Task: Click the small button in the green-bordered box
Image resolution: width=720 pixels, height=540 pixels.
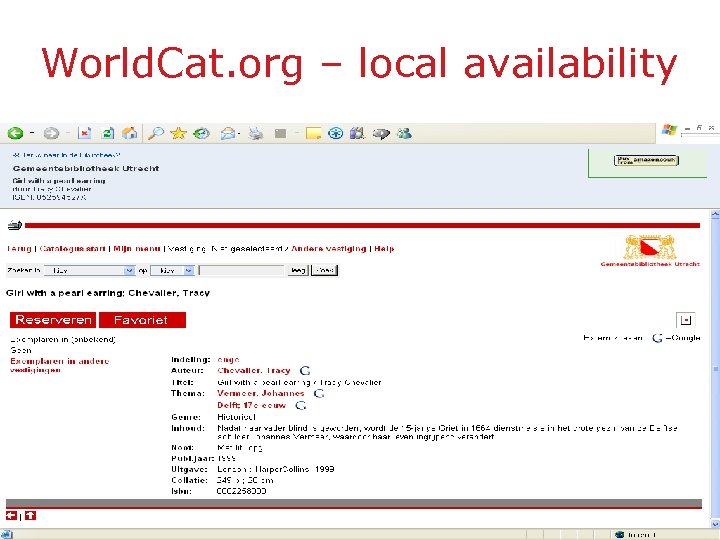Action: coord(646,160)
